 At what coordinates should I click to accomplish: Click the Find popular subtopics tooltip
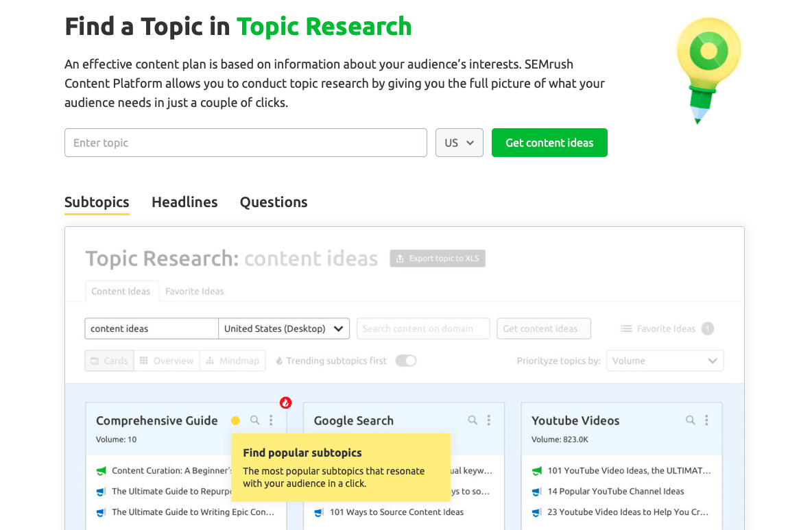tap(341, 468)
